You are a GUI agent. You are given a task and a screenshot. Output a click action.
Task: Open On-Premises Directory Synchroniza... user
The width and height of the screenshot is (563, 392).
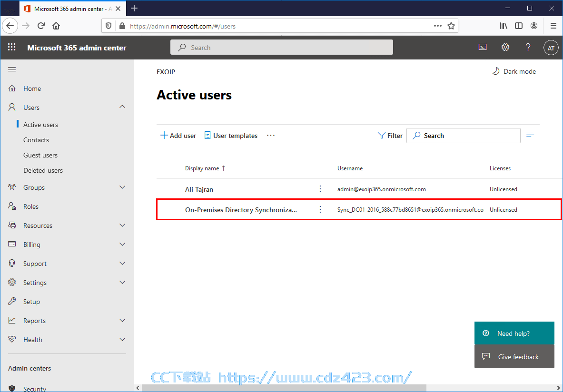coord(241,210)
